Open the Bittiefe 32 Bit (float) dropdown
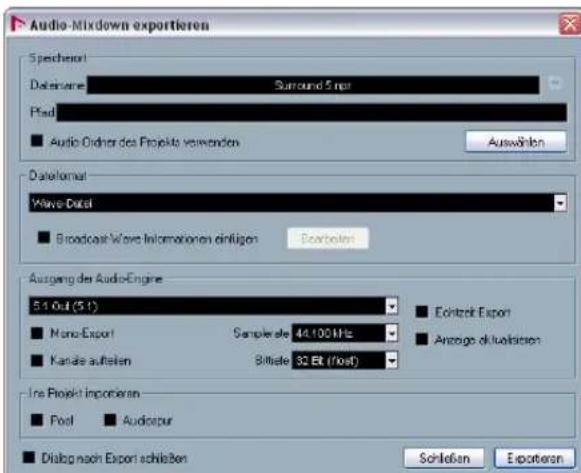 [x=345, y=360]
